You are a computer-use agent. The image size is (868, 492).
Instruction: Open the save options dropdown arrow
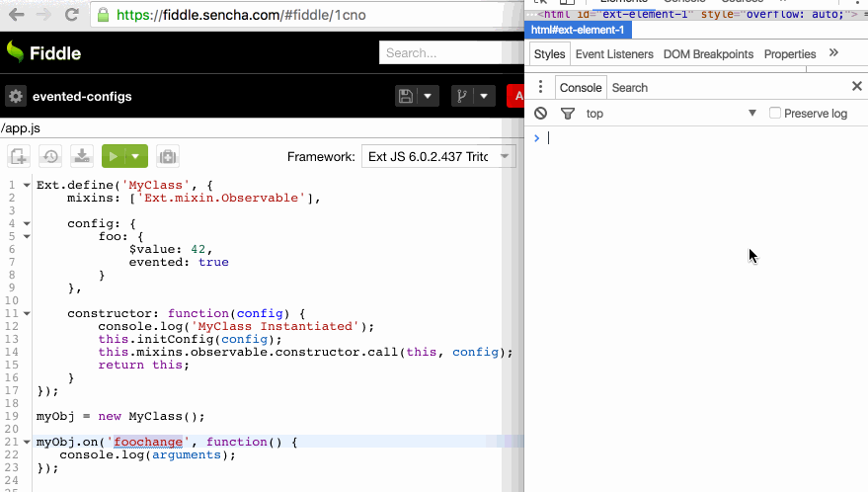click(x=428, y=97)
